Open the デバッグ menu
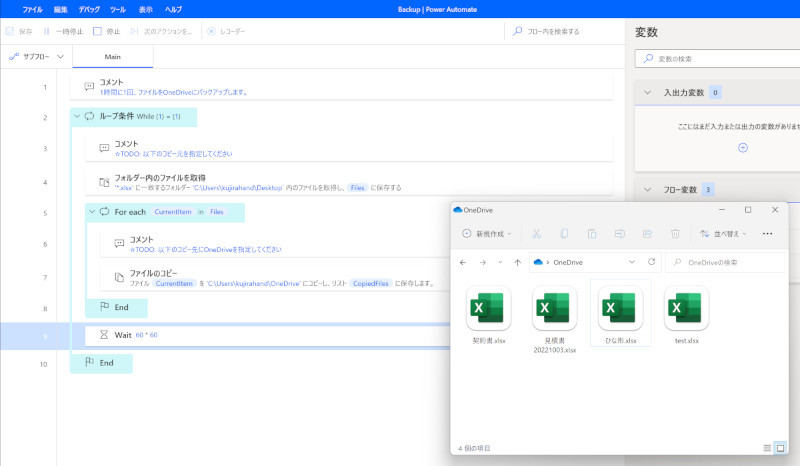The width and height of the screenshot is (800, 466). (x=89, y=9)
